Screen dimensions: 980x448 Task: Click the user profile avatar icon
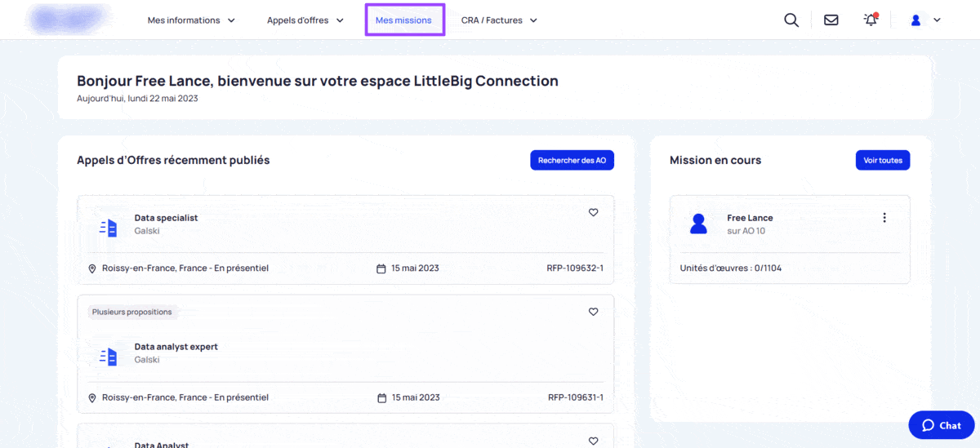tap(915, 20)
